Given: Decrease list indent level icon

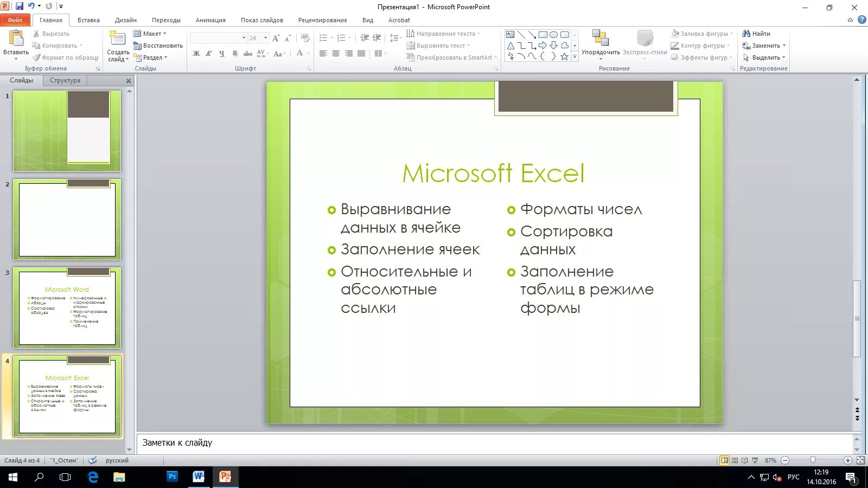Looking at the screenshot, I should pos(365,38).
